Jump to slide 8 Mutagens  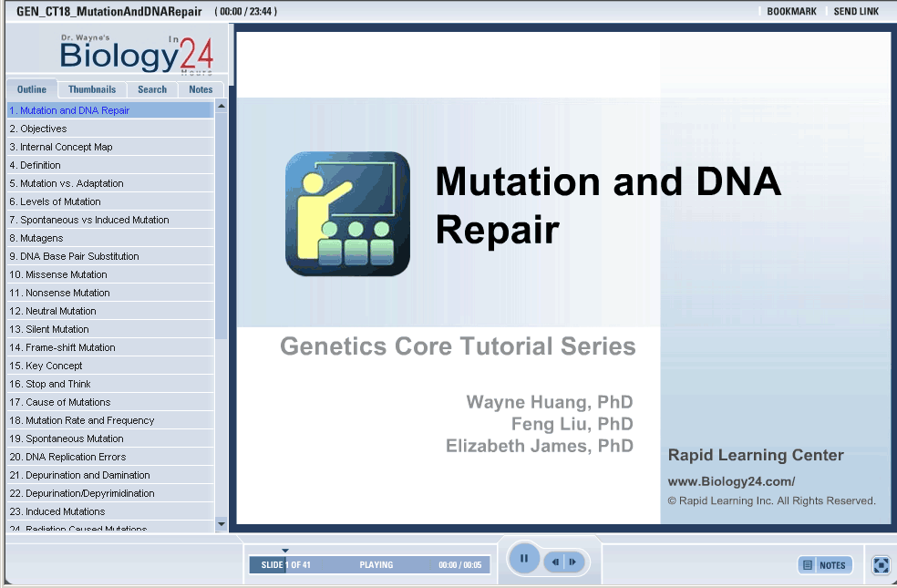36,238
